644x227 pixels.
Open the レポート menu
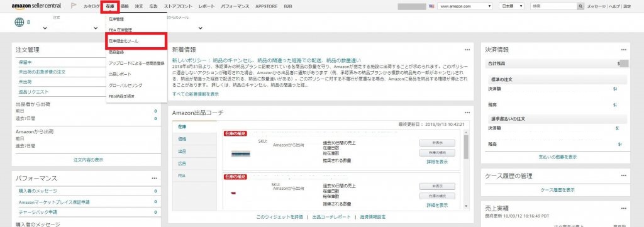point(206,6)
